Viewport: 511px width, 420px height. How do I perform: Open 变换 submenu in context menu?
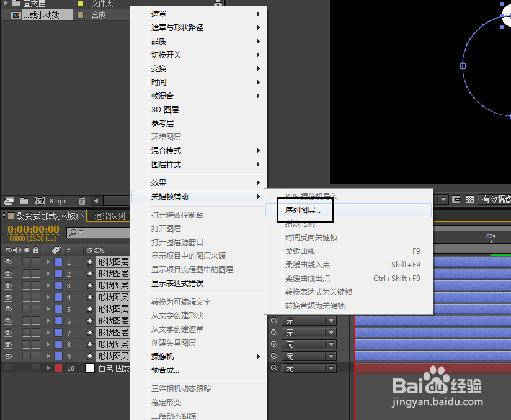pyautogui.click(x=198, y=68)
